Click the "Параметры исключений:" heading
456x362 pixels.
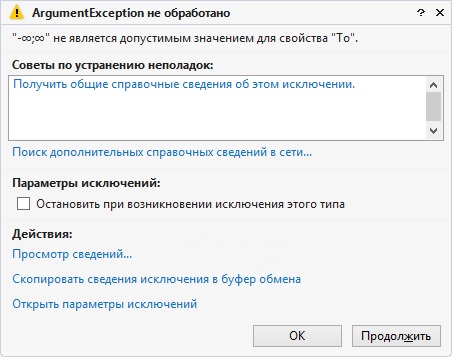(86, 183)
